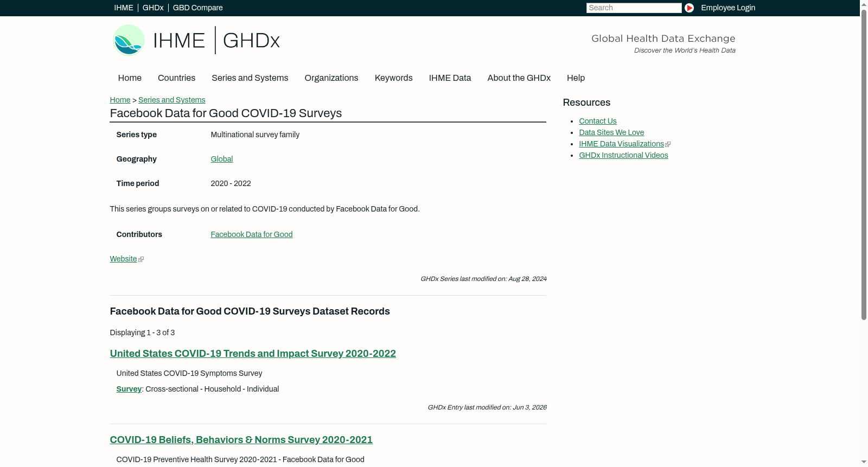Screen dimensions: 868x467
Task: Click the 'Dataset Records' section heading
Action: (250, 311)
